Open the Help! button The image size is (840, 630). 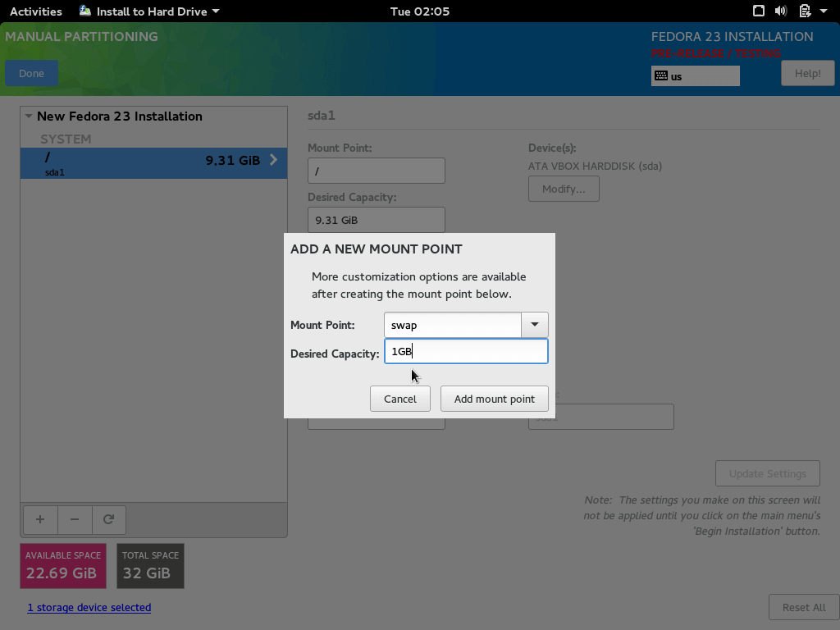click(807, 73)
